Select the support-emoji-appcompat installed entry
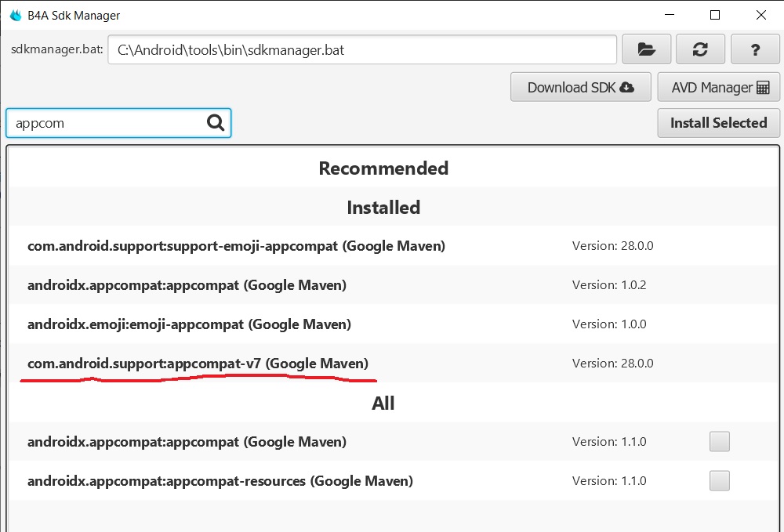 tap(236, 246)
